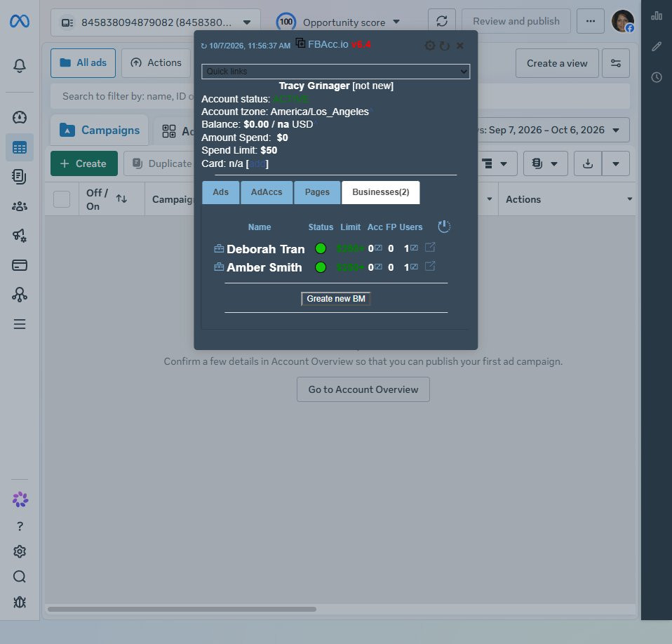Screen dimensions: 672x644
Task: Open the date range Sep 7 – Oct 6 dropdown
Action: [x=553, y=130]
